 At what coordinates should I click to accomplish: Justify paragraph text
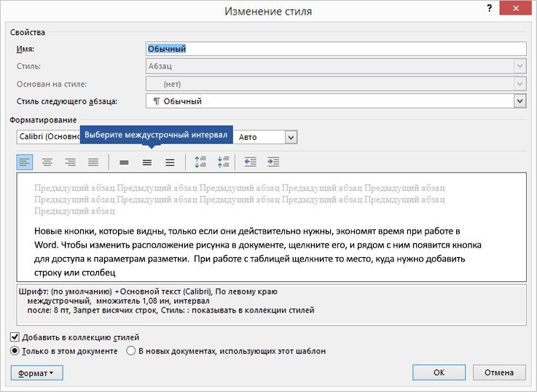click(x=93, y=162)
